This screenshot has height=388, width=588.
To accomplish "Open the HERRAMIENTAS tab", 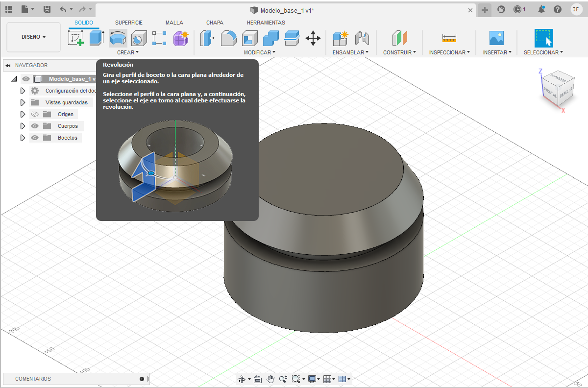I will (266, 23).
